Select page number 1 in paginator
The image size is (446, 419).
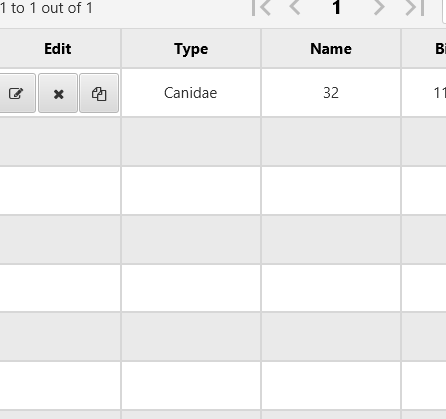tap(337, 7)
